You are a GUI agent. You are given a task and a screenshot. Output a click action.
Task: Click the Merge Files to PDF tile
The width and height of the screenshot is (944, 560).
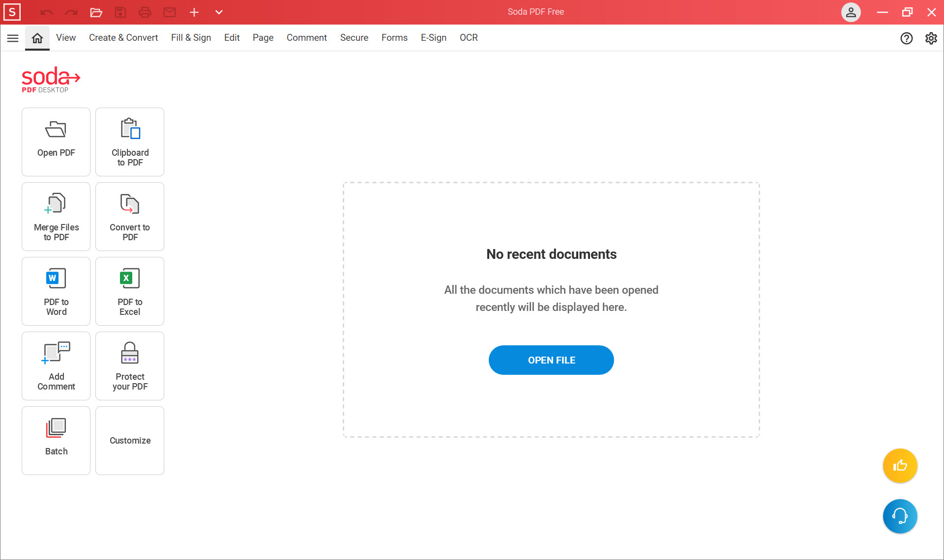56,217
